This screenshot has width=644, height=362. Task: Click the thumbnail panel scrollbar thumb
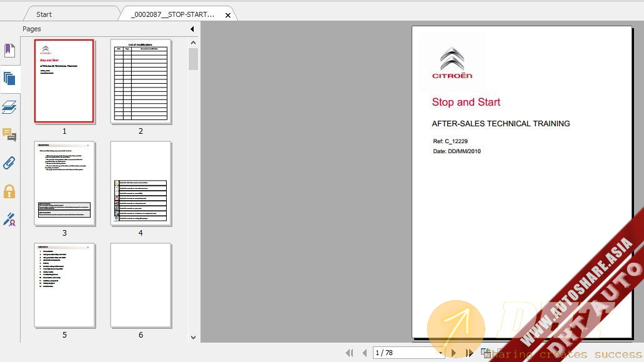[194, 59]
